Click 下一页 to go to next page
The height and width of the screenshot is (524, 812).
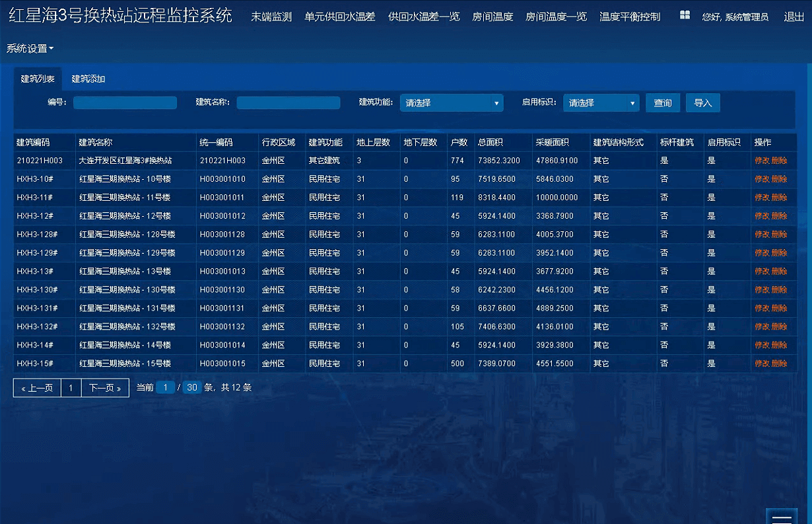point(104,388)
